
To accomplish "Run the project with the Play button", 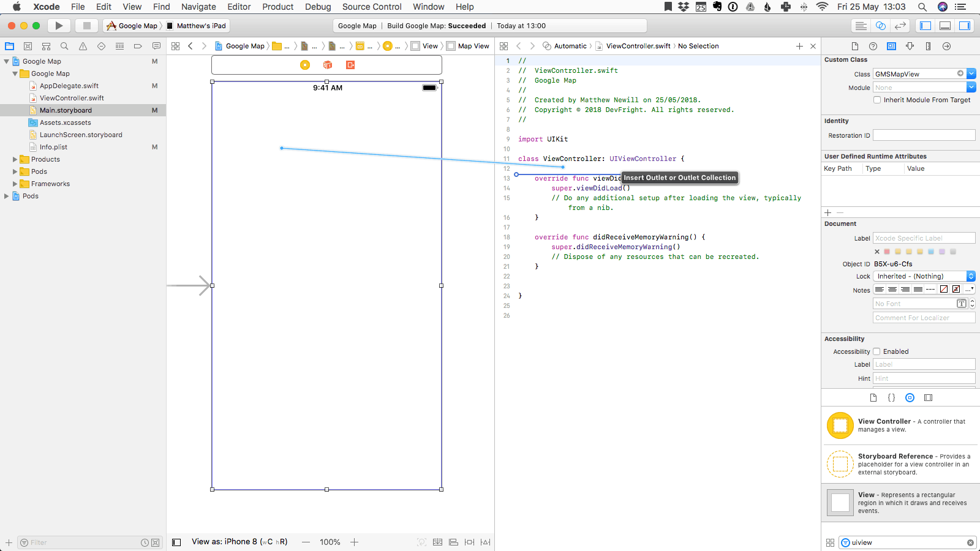I will (x=59, y=25).
